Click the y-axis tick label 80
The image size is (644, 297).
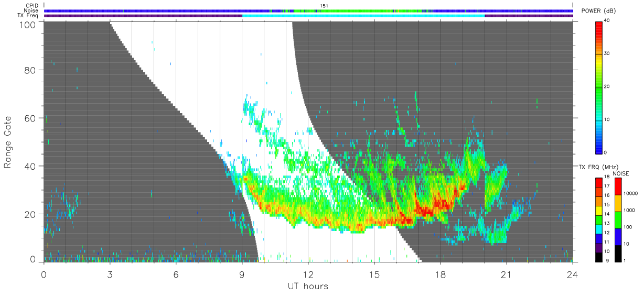pos(30,70)
